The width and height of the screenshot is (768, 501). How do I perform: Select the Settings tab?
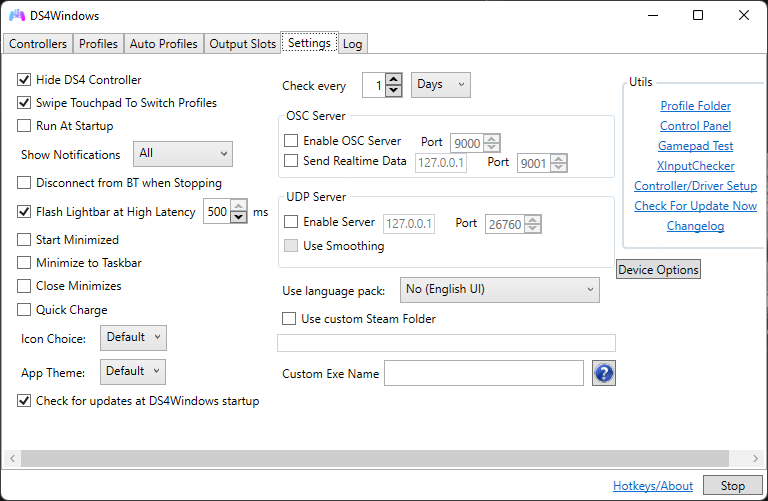[x=310, y=43]
